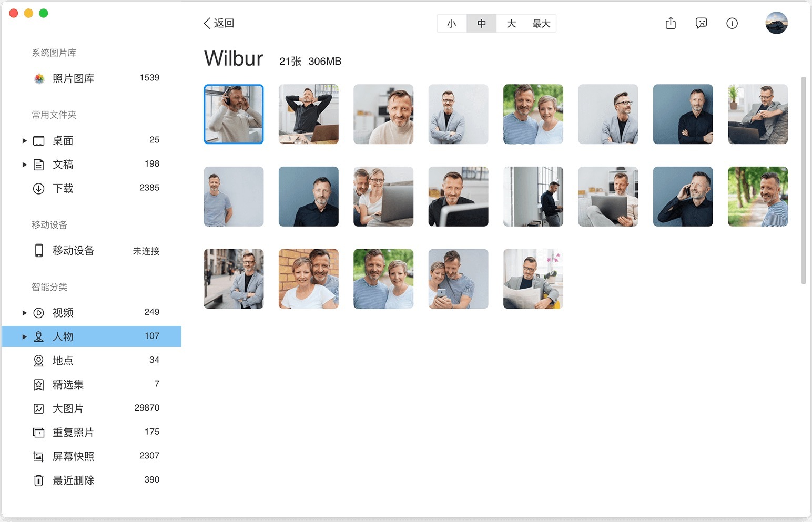Set thumbnail size to 最大

(x=541, y=24)
